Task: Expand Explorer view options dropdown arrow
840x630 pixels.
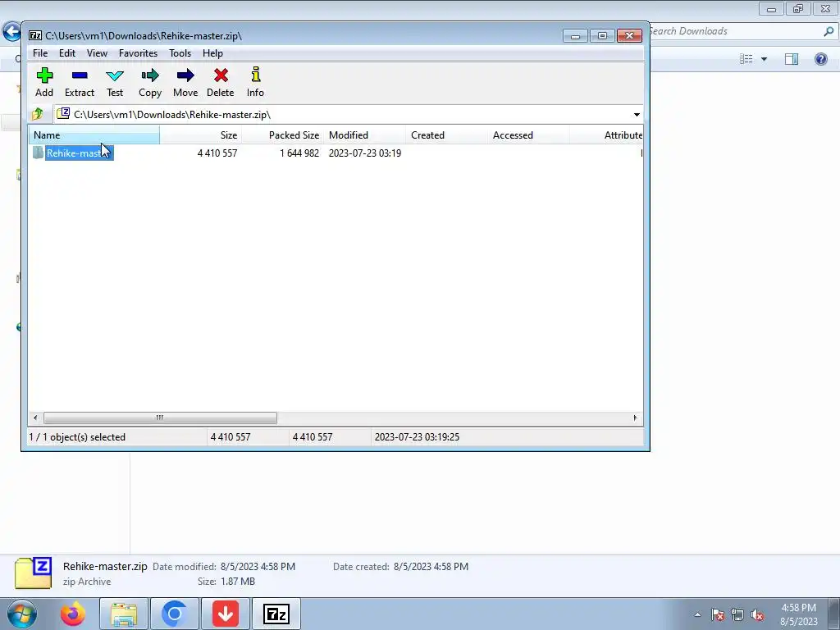Action: pyautogui.click(x=764, y=59)
